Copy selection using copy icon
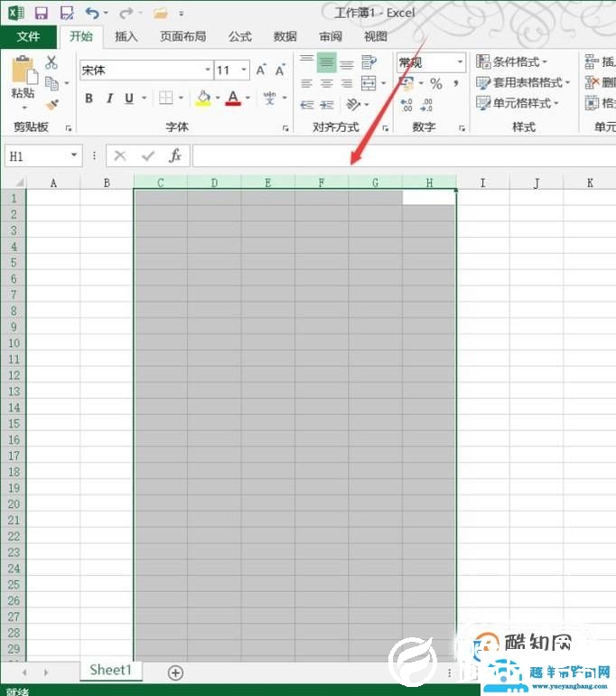 click(x=51, y=83)
